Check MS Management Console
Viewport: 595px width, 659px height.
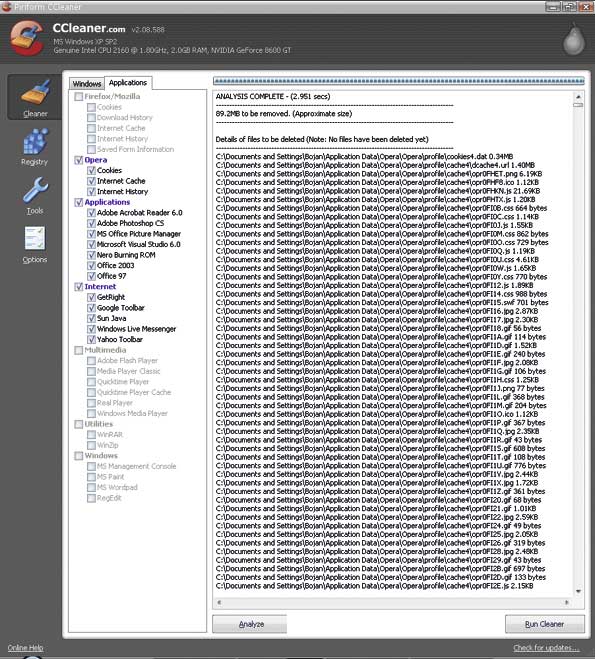click(91, 467)
